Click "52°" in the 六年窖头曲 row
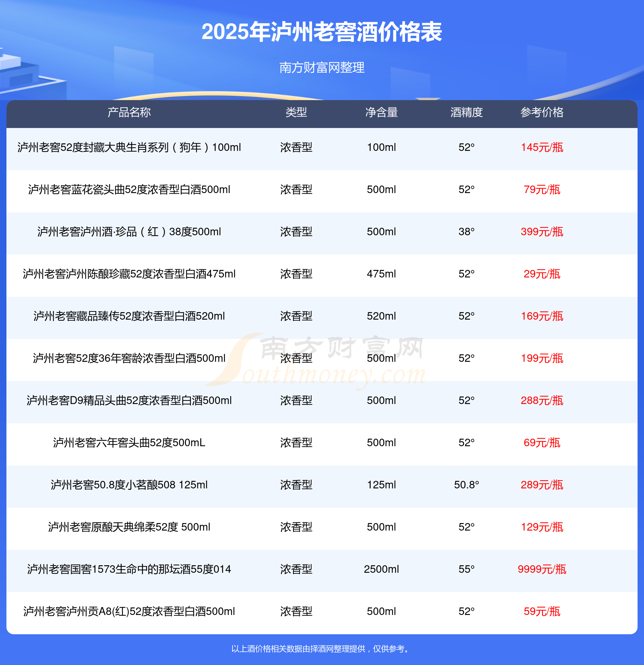This screenshot has width=644, height=665. 467,443
